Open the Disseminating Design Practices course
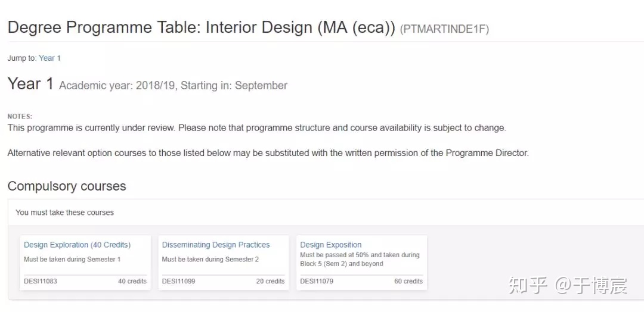This screenshot has height=312, width=644. [216, 245]
